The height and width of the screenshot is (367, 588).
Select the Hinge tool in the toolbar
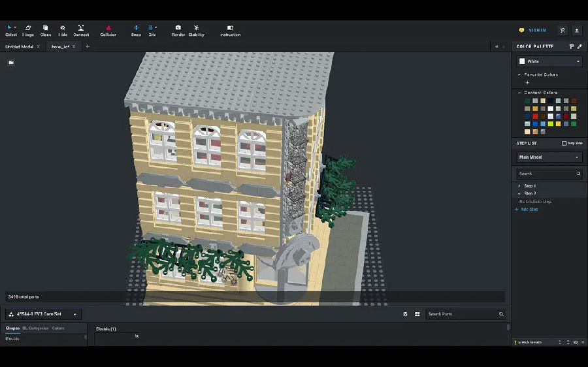coord(28,30)
